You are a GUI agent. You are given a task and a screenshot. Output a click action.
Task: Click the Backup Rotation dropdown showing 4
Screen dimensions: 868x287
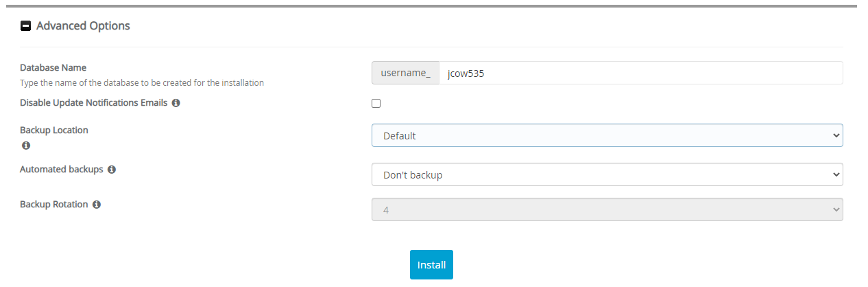pyautogui.click(x=607, y=210)
